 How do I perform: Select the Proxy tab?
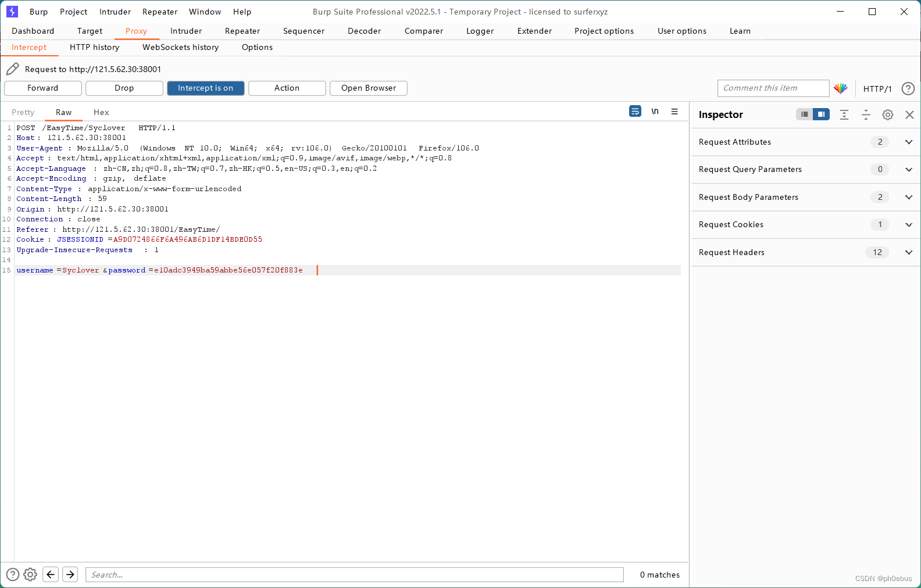137,31
